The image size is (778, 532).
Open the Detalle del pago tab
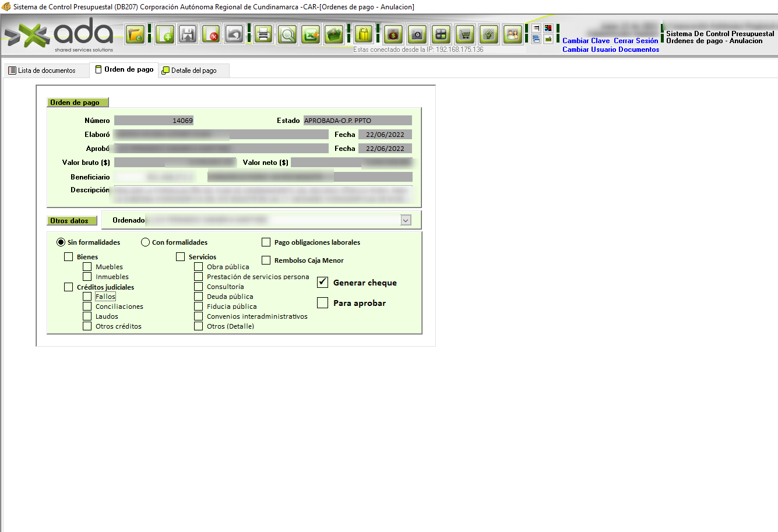point(193,71)
